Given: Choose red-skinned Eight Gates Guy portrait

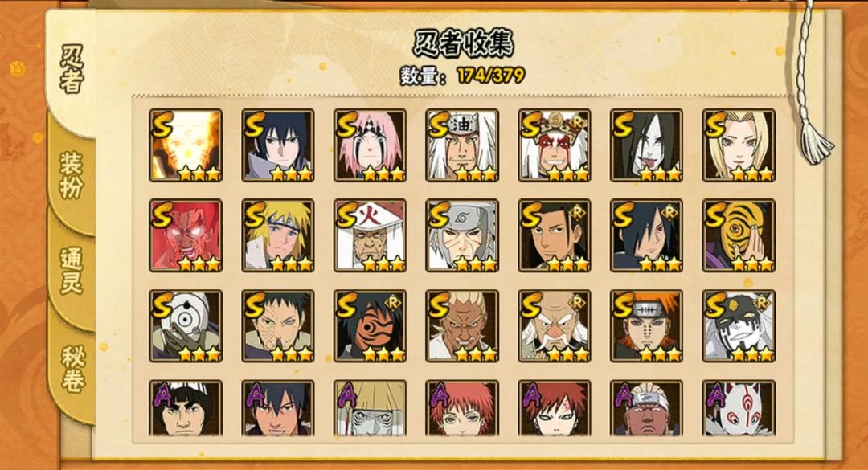Looking at the screenshot, I should click(186, 235).
